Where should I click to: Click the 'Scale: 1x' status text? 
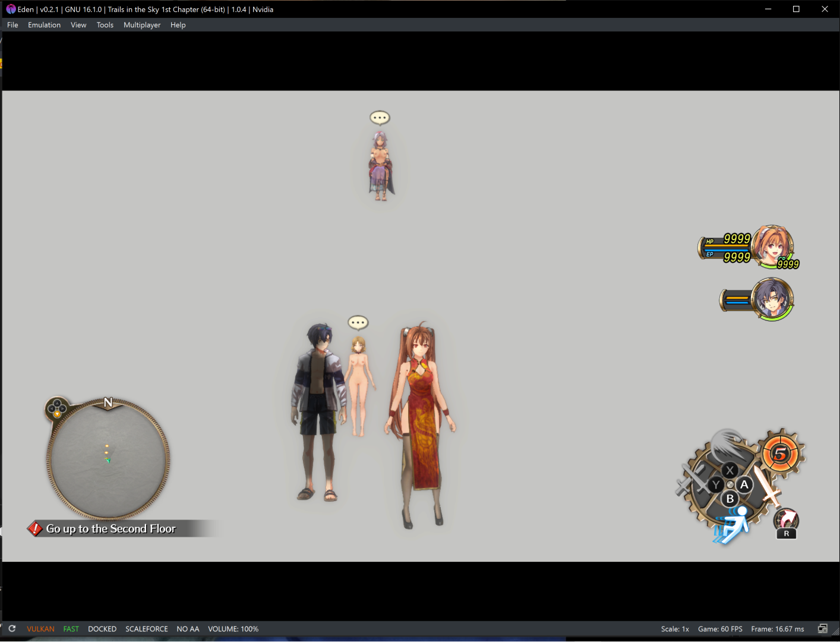(x=675, y=629)
